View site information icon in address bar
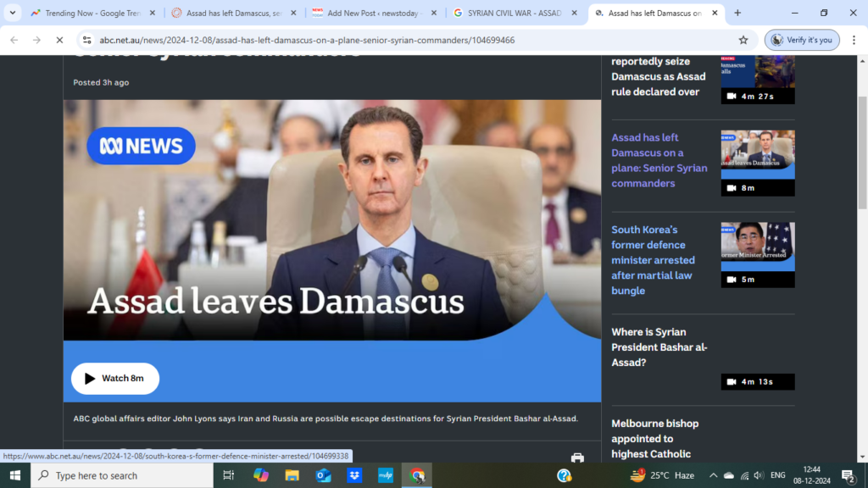The height and width of the screenshot is (488, 868). 87,40
